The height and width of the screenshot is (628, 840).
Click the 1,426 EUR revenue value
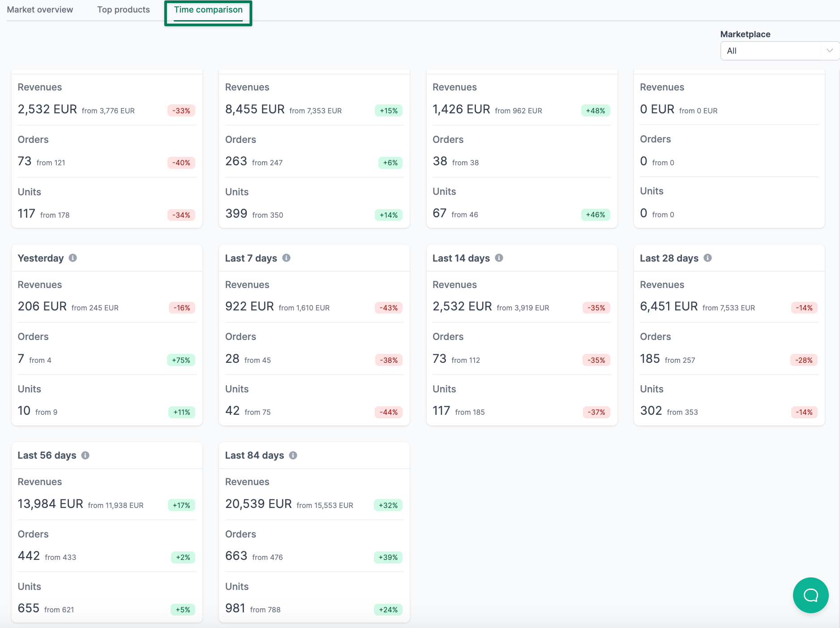[461, 109]
